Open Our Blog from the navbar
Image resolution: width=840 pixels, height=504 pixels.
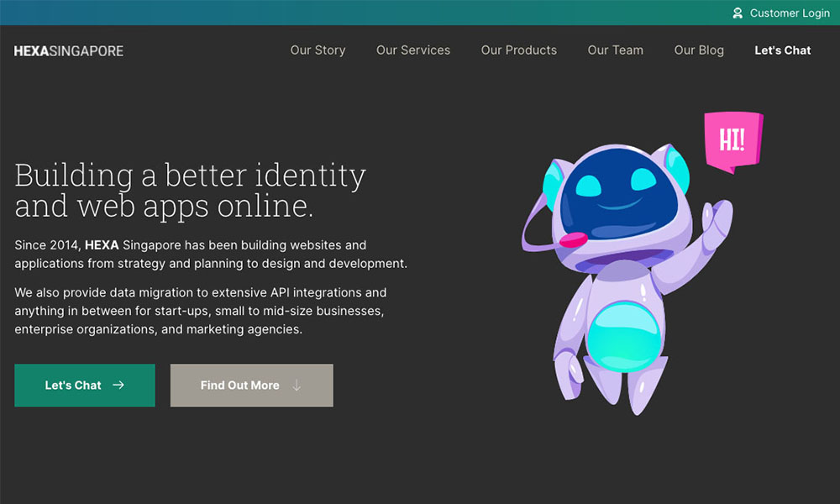pyautogui.click(x=699, y=50)
